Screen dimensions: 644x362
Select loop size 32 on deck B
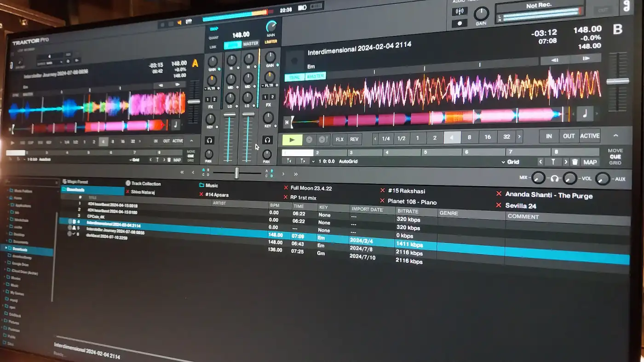pyautogui.click(x=506, y=137)
